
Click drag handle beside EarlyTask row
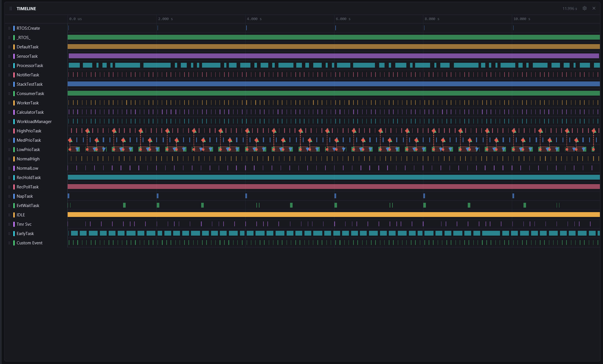tap(9, 234)
